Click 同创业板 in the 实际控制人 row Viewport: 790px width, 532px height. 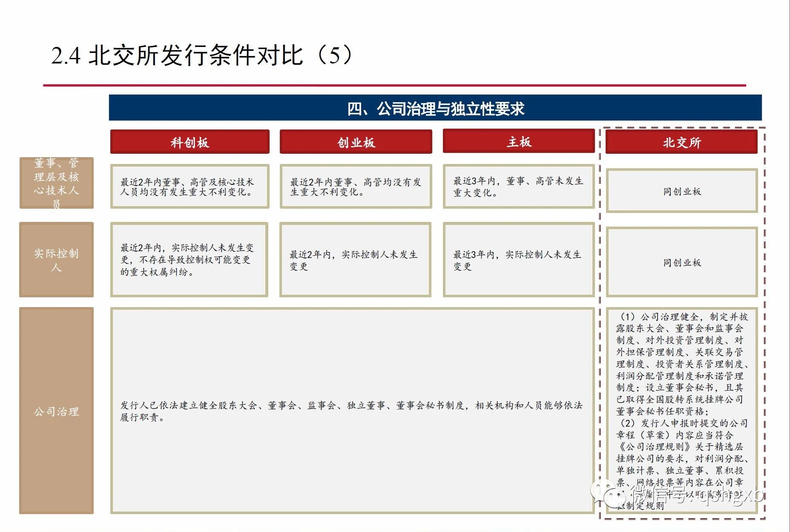(x=681, y=262)
